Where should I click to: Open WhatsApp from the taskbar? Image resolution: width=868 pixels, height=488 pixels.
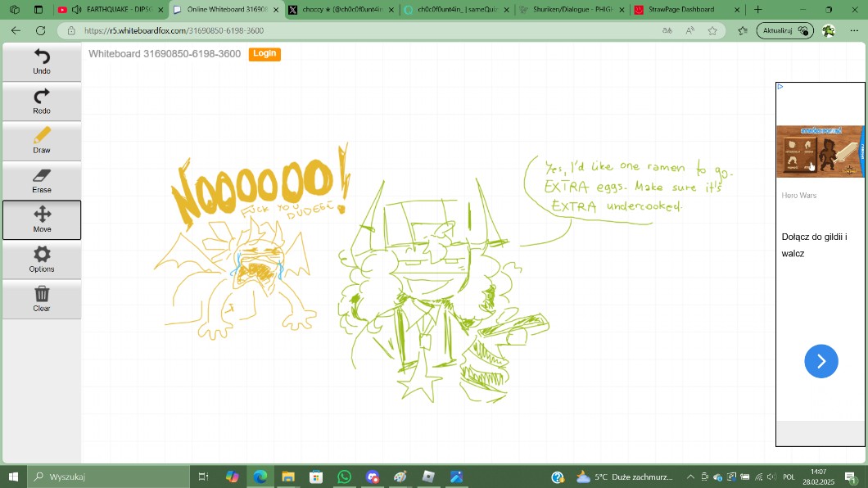[344, 477]
